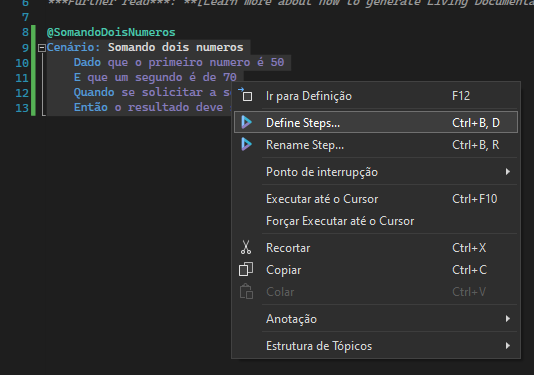Viewport: 534px width, 375px height.
Task: Click the disabled Colar entry
Action: point(376,292)
